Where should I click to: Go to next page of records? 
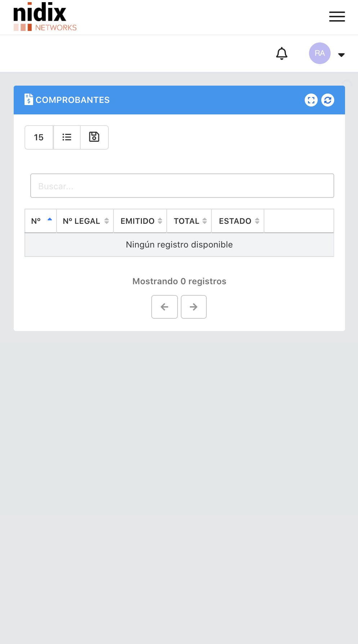tap(194, 307)
